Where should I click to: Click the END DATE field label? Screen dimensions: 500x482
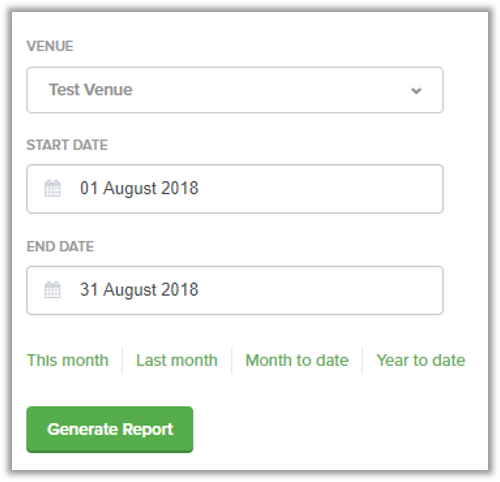(x=60, y=247)
